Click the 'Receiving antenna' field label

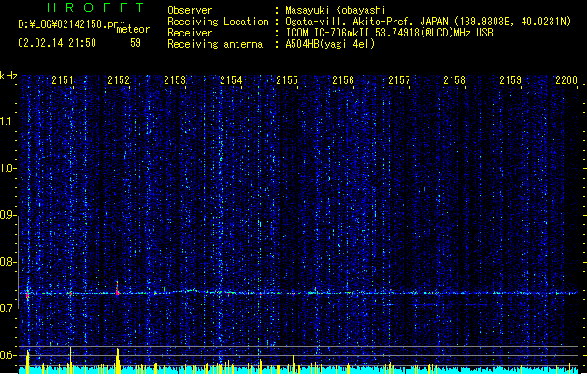(215, 44)
